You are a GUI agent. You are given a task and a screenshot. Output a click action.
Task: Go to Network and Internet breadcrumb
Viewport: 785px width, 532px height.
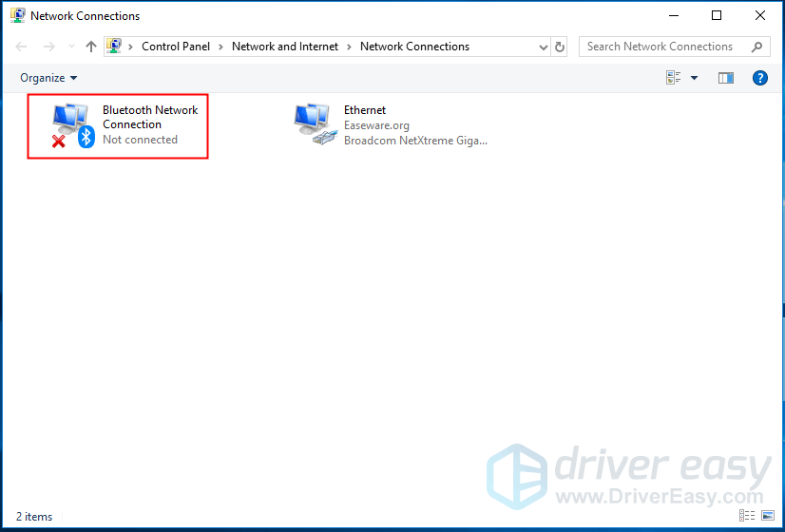[284, 47]
